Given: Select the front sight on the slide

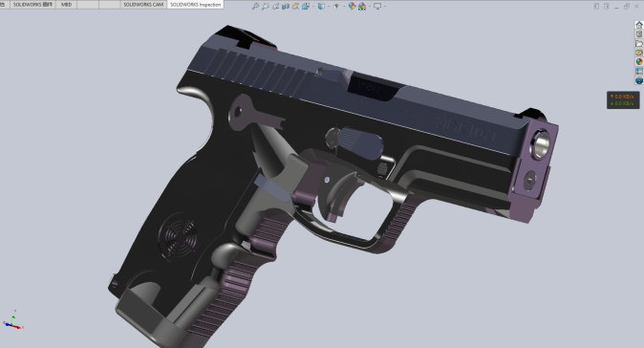Looking at the screenshot, I should tap(532, 114).
